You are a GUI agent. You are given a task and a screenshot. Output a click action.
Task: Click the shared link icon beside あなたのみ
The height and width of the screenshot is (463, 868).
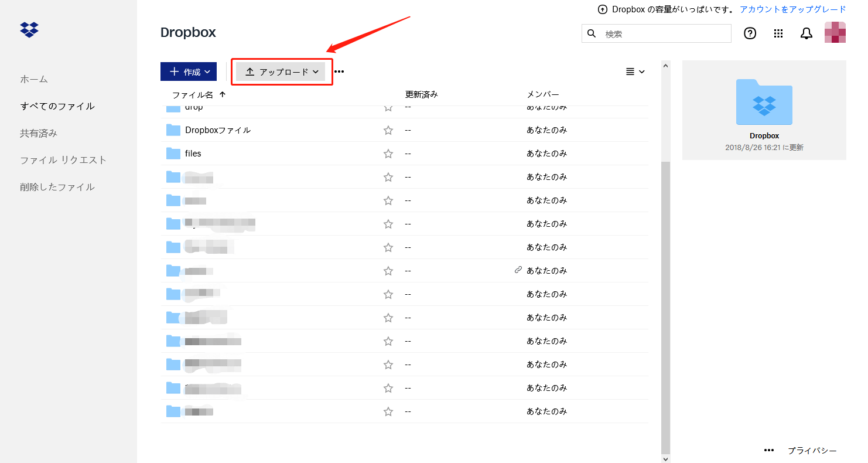tap(518, 270)
